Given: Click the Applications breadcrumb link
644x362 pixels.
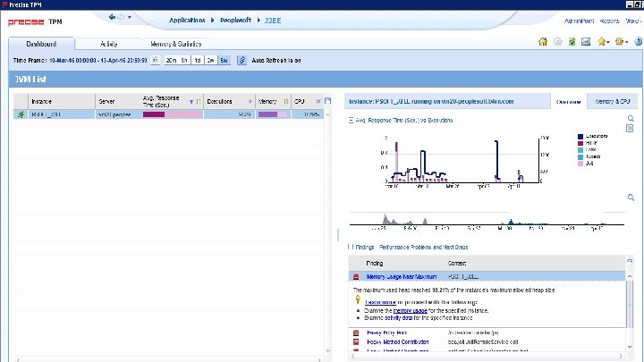Looking at the screenshot, I should pos(187,20).
